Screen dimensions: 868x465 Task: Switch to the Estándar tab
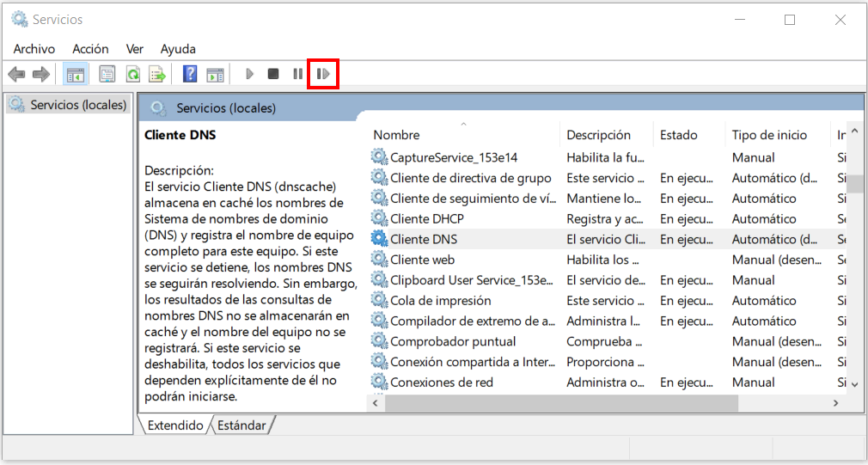(x=241, y=425)
